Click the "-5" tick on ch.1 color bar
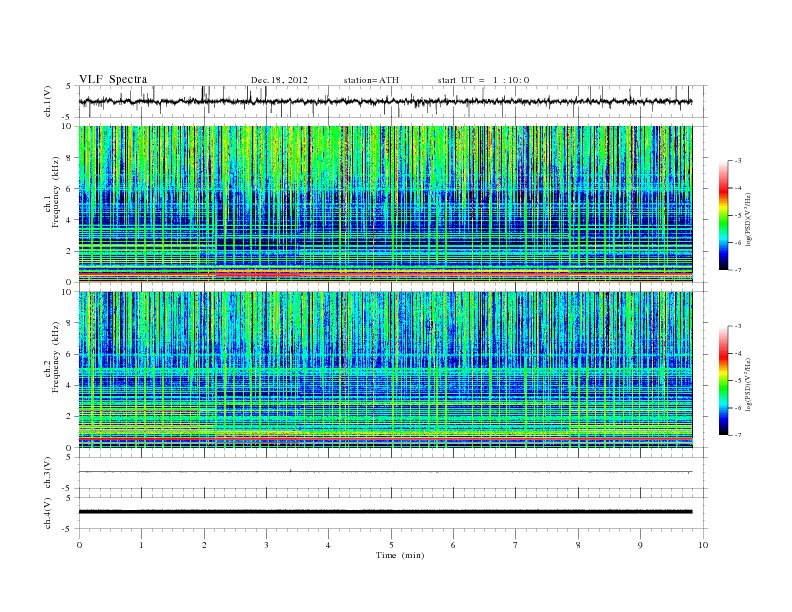 [738, 216]
